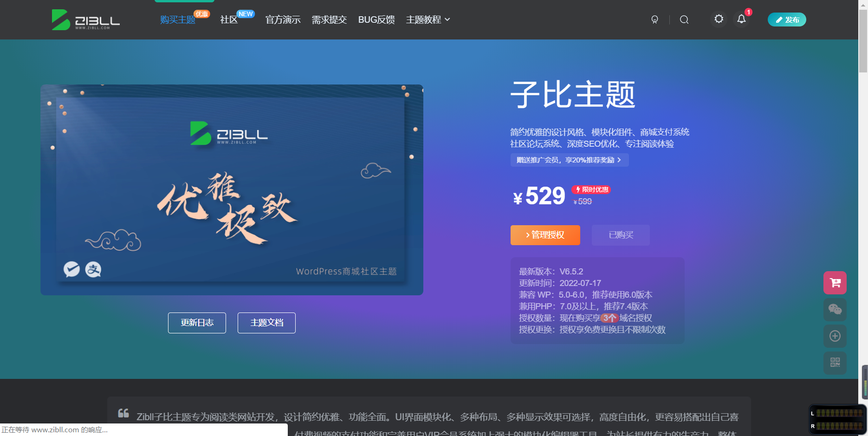The height and width of the screenshot is (436, 868).
Task: Click the 管理授权 license button
Action: (545, 235)
